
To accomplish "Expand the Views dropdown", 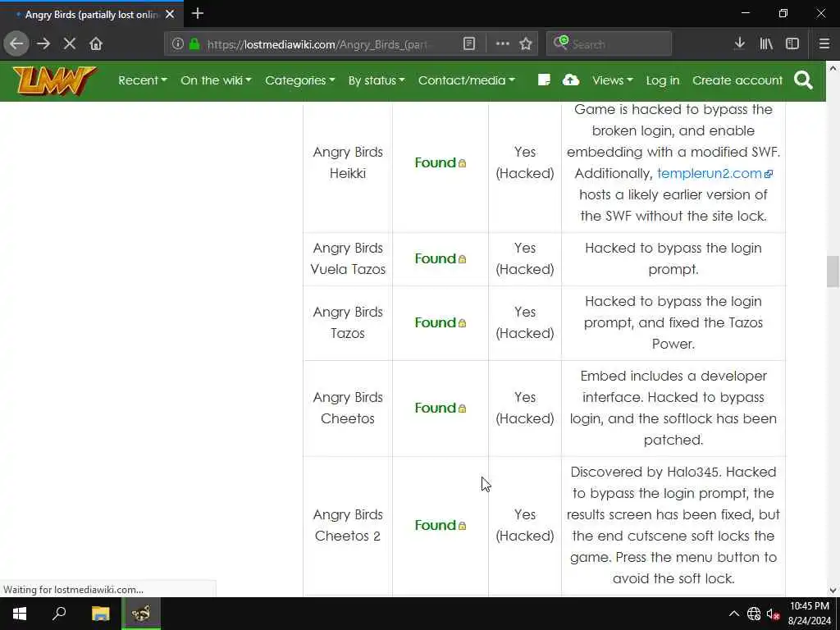I will pos(612,80).
